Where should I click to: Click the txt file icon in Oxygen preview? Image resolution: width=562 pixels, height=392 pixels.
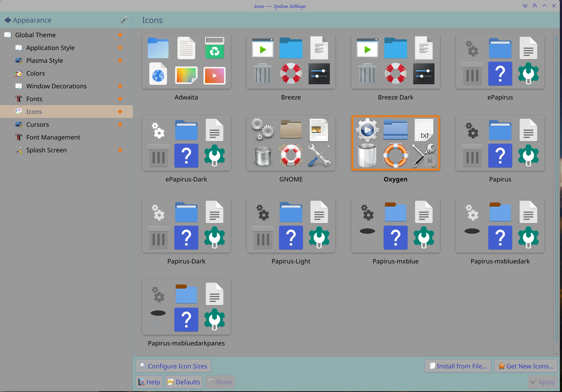tap(424, 130)
